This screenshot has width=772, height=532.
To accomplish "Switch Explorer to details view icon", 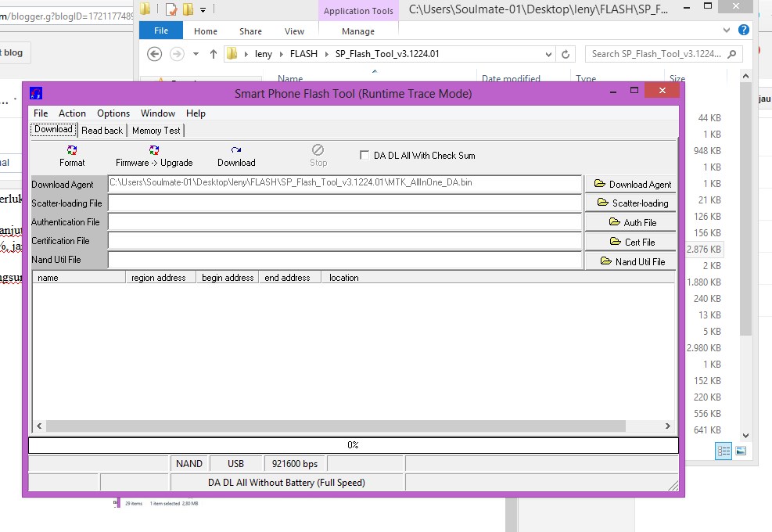I will [724, 451].
